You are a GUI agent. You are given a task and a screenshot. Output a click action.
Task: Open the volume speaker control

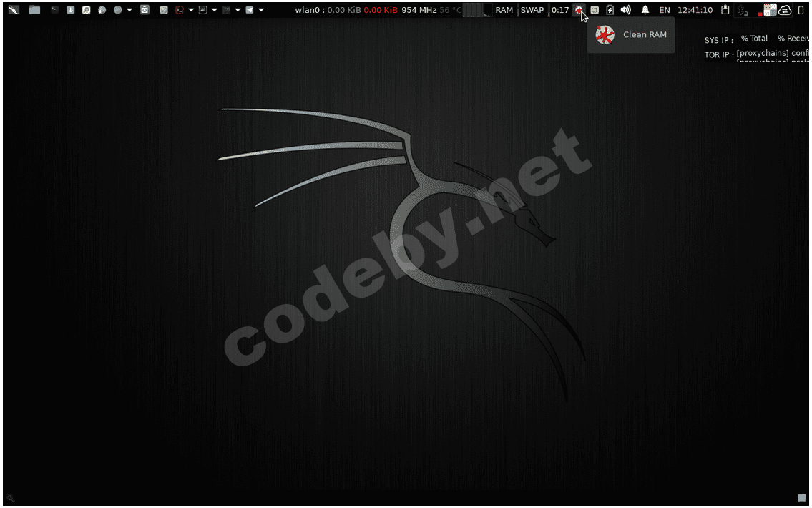(x=625, y=10)
